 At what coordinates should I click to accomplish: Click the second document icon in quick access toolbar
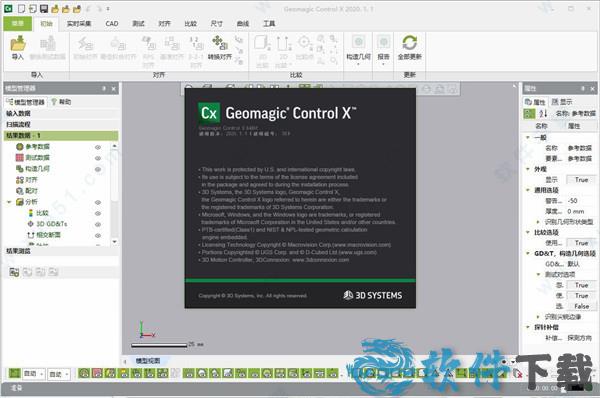[33, 8]
